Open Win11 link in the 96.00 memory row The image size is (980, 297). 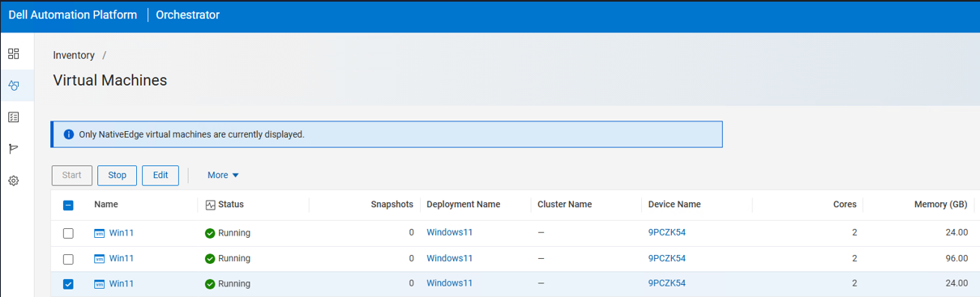(x=122, y=259)
